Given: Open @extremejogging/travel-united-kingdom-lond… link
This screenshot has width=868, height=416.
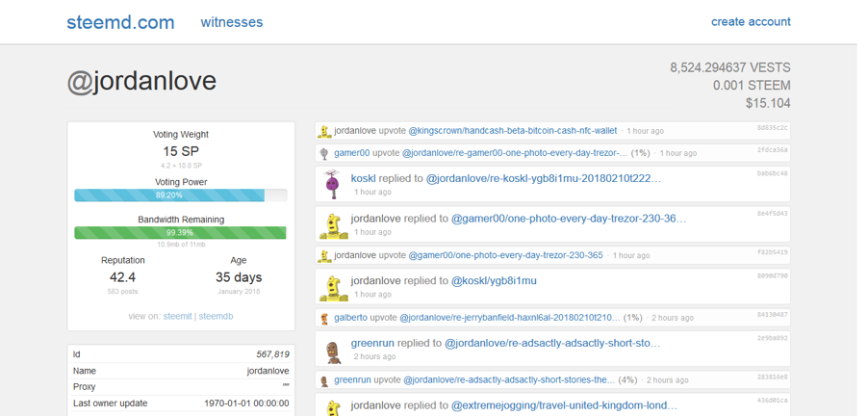Looking at the screenshot, I should click(564, 405).
